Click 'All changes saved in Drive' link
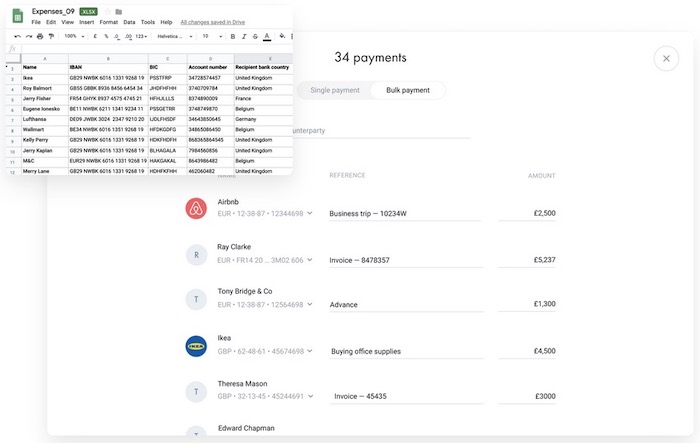This screenshot has width=700, height=443. pyautogui.click(x=212, y=22)
